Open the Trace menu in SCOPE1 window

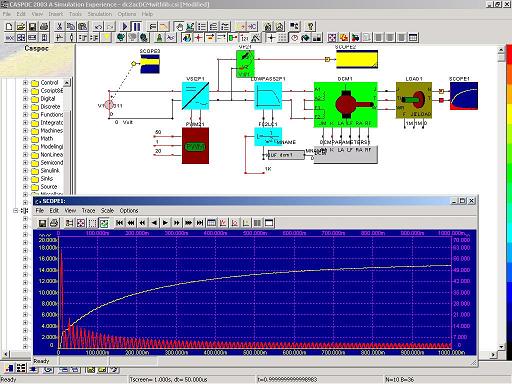coord(88,210)
